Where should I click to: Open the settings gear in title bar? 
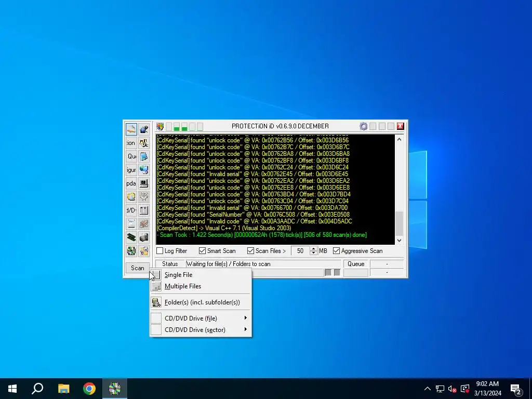point(363,127)
